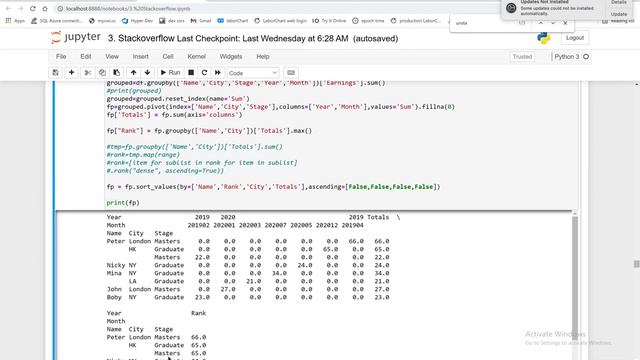Run the selected cell
The height and width of the screenshot is (360, 640).
[171, 73]
